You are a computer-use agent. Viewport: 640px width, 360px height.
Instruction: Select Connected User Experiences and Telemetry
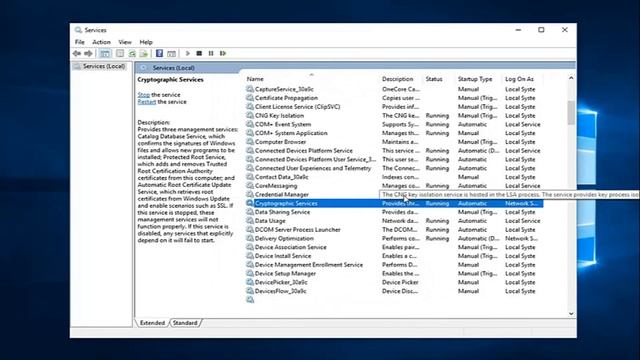(394, 168)
